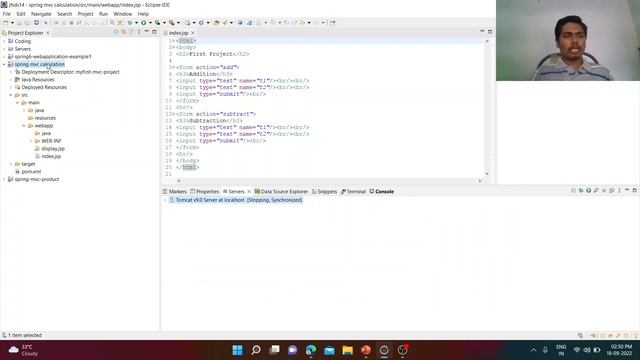Start server in debug mode icon
The image size is (640, 360).
click(581, 191)
